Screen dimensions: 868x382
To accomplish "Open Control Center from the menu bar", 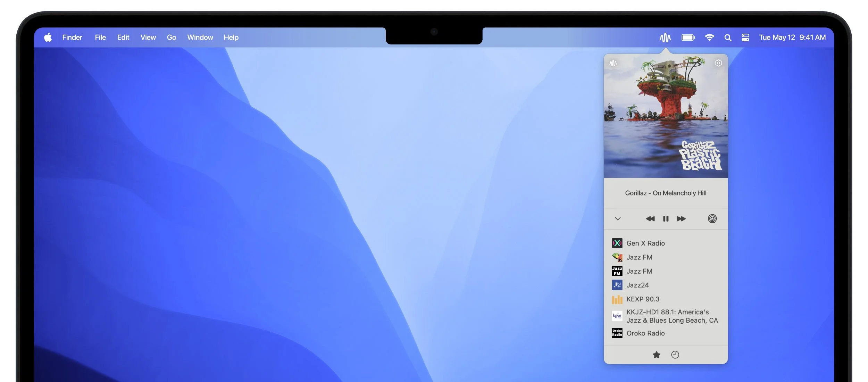I will 745,37.
